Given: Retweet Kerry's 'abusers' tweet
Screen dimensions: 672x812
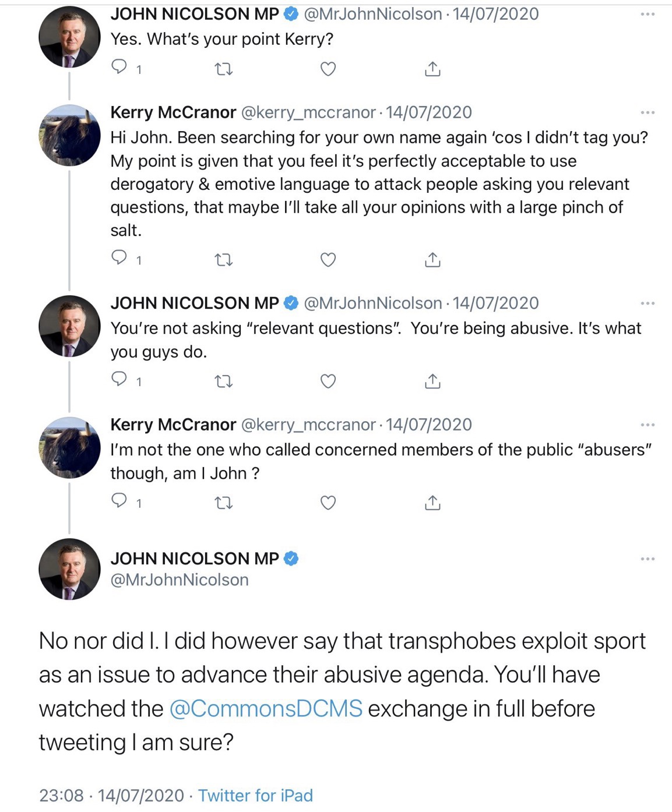Looking at the screenshot, I should click(x=224, y=503).
